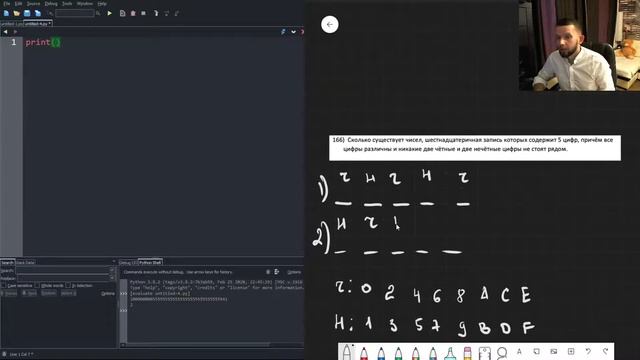The height and width of the screenshot is (360, 640).
Task: Click the Step Out debugger icon
Action: click(x=177, y=13)
